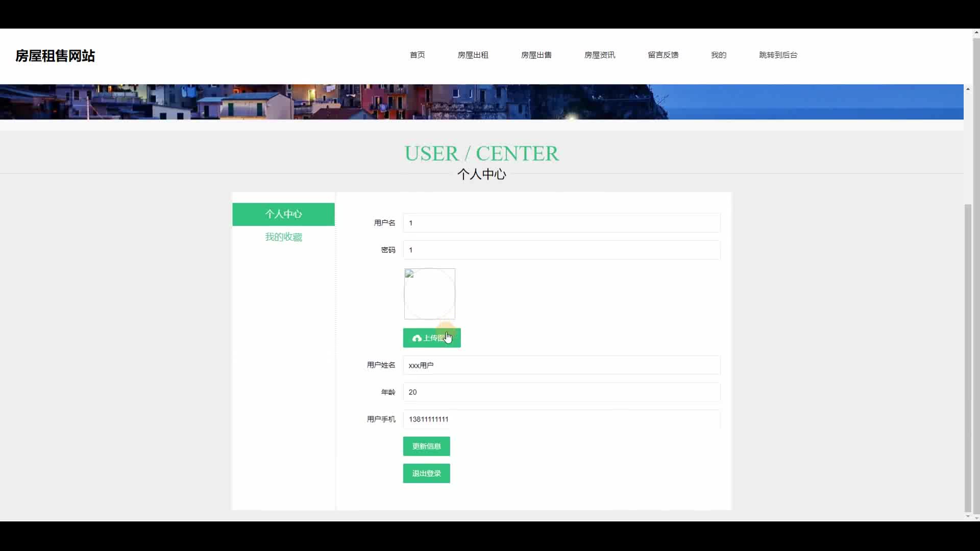Open 房屋出售 navigation link
This screenshot has height=551, width=980.
pos(536,55)
